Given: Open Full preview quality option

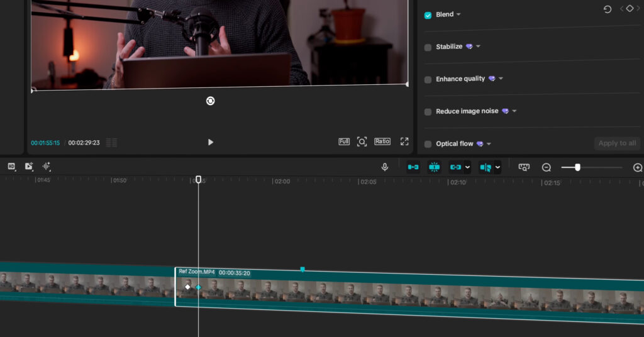Looking at the screenshot, I should pyautogui.click(x=344, y=141).
